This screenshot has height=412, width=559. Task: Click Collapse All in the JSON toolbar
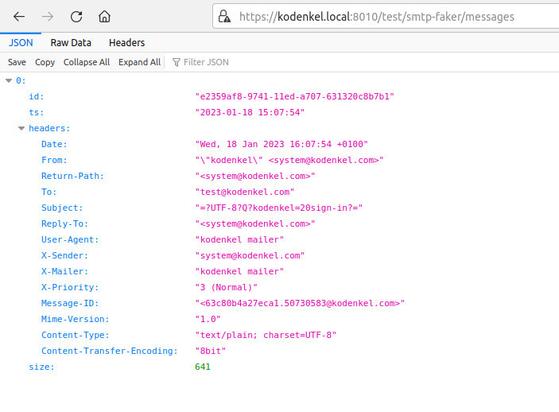click(x=87, y=62)
